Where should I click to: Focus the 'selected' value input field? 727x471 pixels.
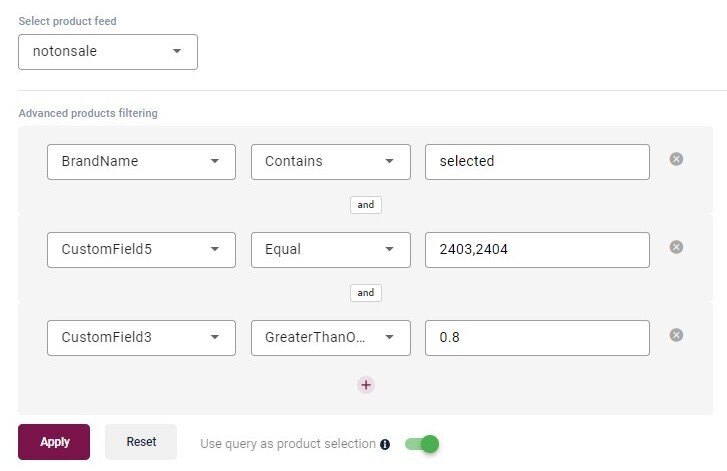pyautogui.click(x=537, y=162)
